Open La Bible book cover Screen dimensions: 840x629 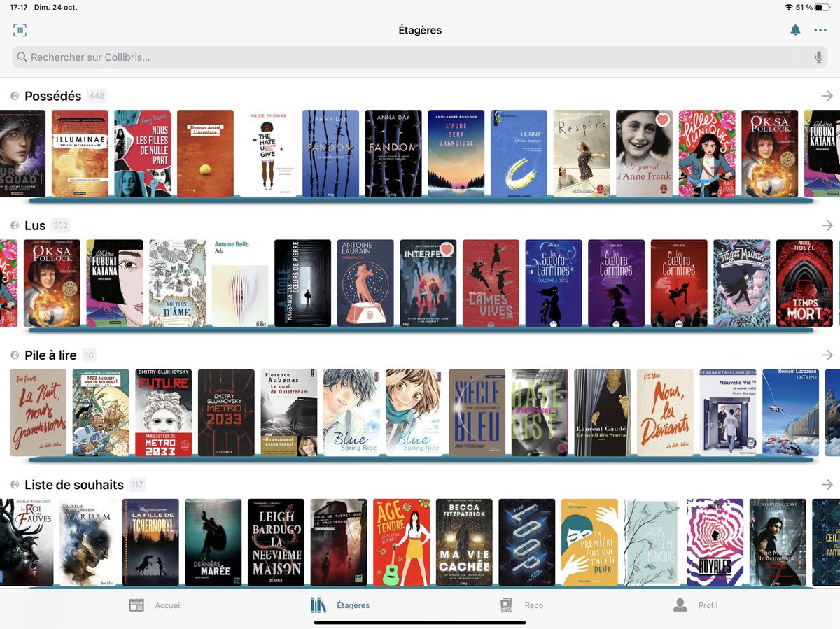(519, 153)
